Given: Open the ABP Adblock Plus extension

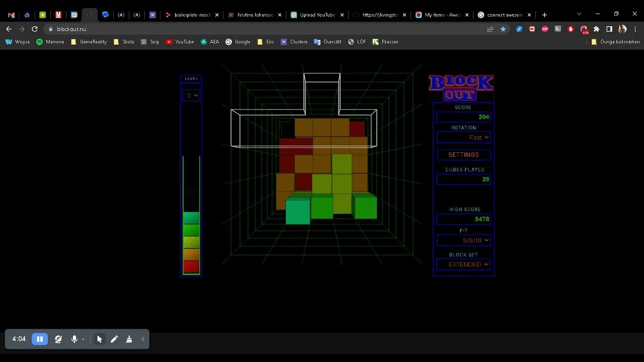Looking at the screenshot, I should pyautogui.click(x=545, y=29).
